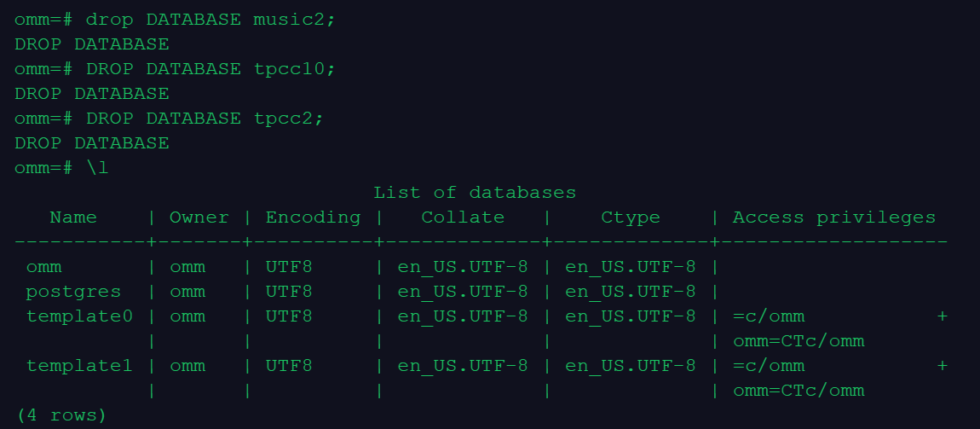Click the '(4 rows)' result count text
This screenshot has height=429, width=980.
(x=61, y=415)
